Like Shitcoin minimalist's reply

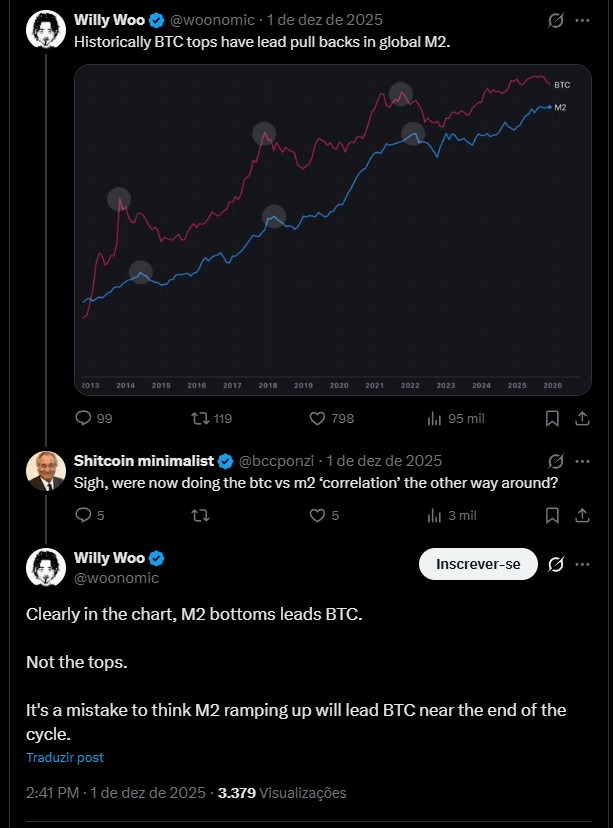(318, 515)
